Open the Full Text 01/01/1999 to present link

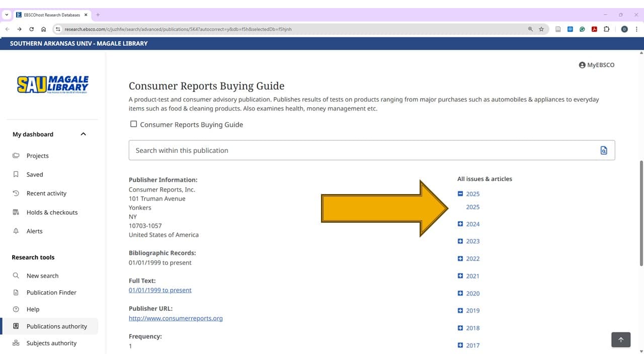pyautogui.click(x=160, y=290)
